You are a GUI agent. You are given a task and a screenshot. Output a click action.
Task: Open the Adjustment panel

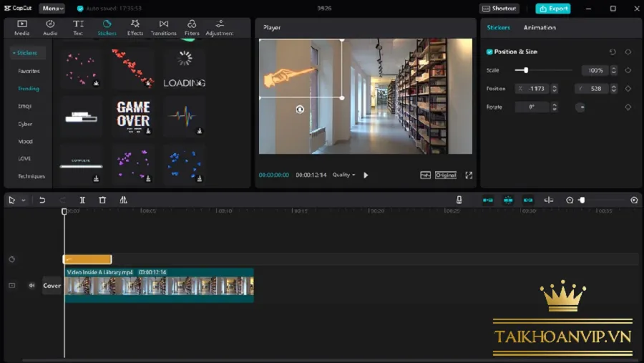point(220,27)
